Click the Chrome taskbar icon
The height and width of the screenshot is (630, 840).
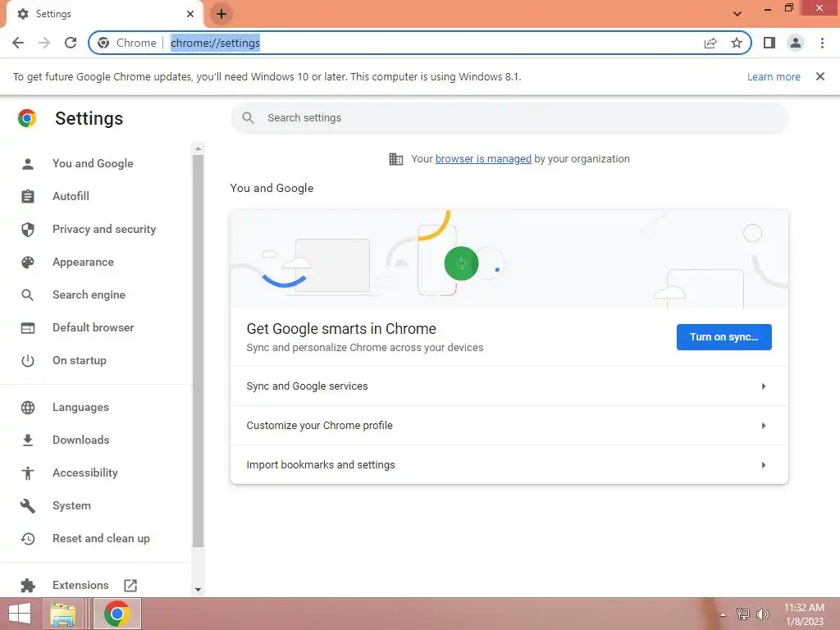(x=117, y=614)
